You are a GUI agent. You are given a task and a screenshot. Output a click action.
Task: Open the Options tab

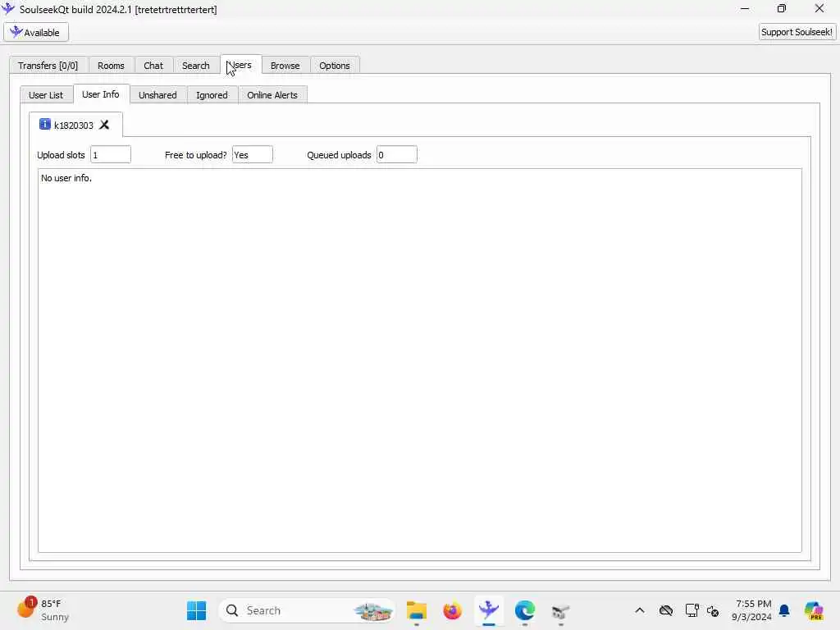(335, 66)
